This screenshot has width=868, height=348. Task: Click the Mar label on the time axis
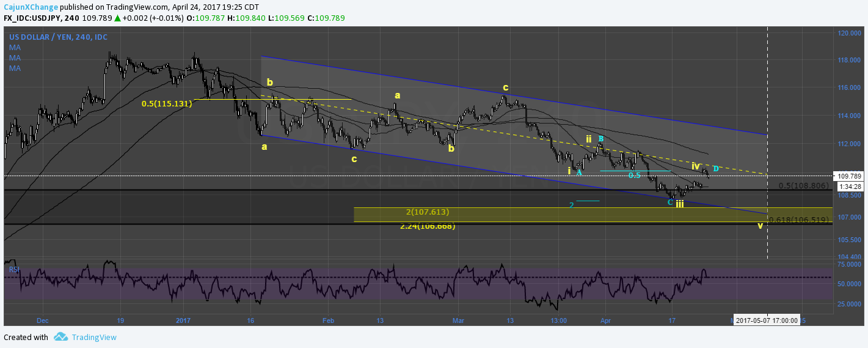(459, 320)
